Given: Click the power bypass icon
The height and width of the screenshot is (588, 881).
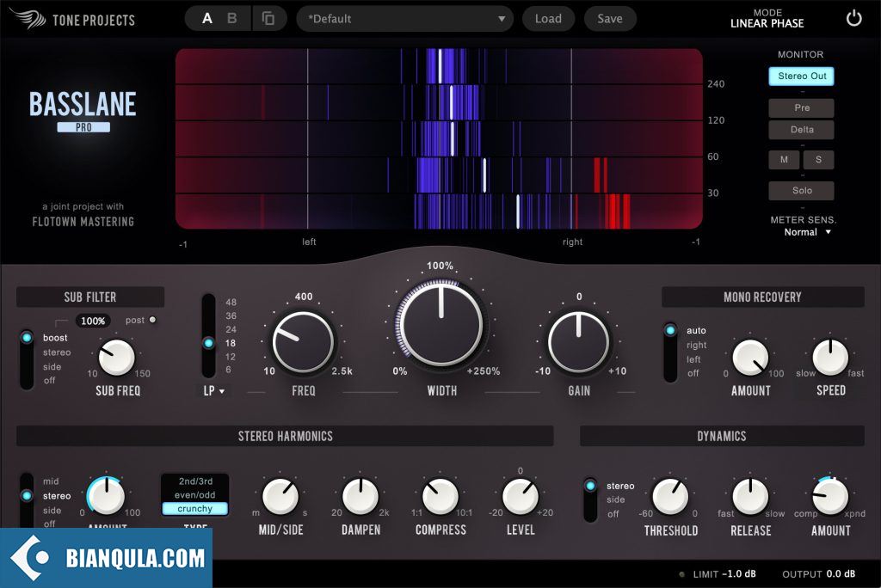Looking at the screenshot, I should coord(853,19).
